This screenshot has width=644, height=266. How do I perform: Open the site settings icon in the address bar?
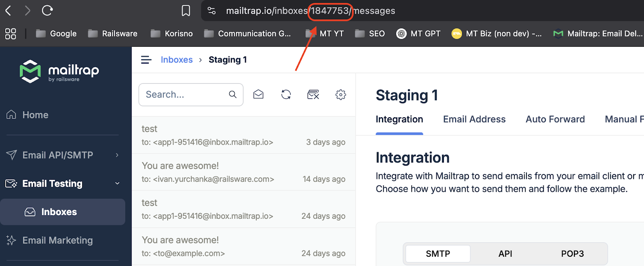(x=212, y=11)
